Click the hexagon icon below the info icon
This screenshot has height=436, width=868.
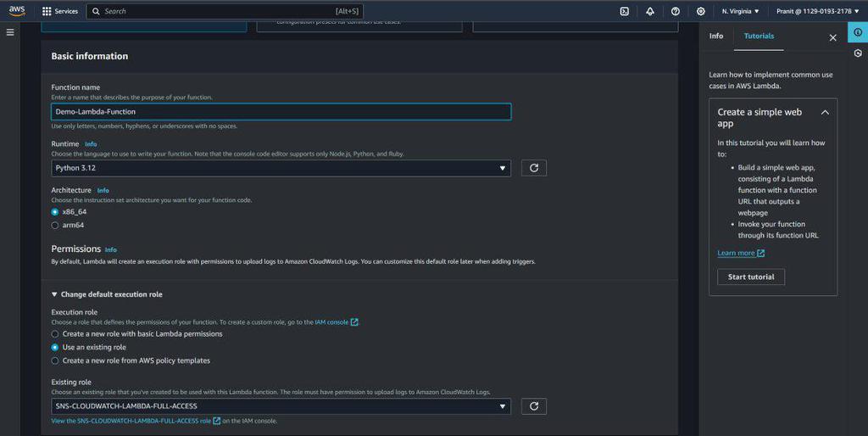click(858, 53)
